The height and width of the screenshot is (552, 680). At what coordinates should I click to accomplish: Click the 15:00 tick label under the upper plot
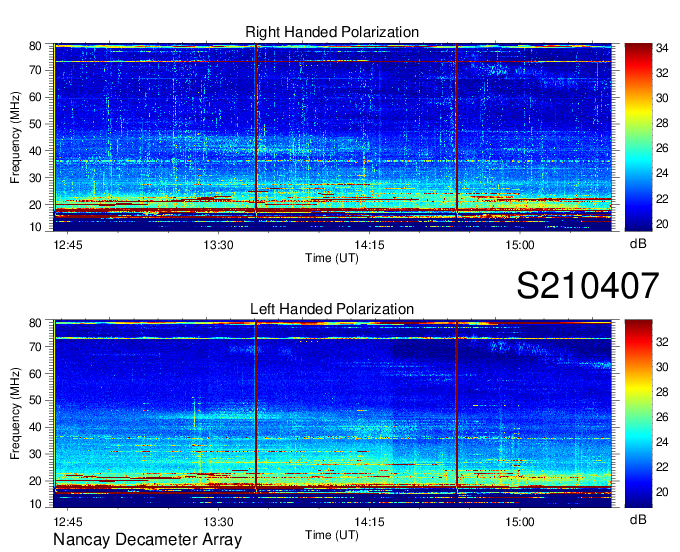coord(520,245)
